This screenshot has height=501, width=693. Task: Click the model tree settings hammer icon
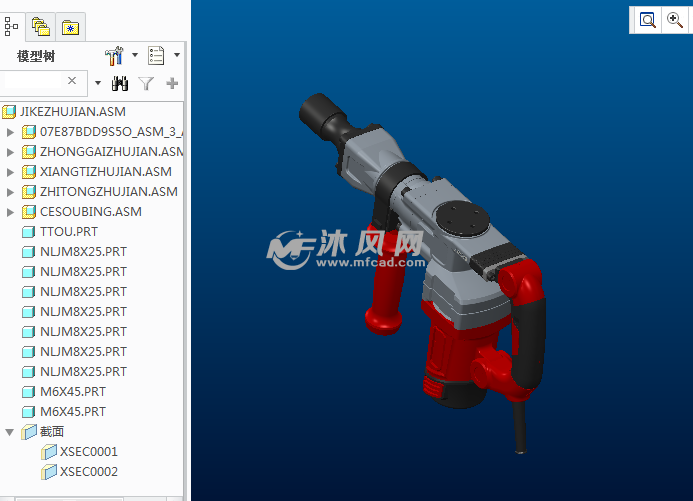pos(114,56)
